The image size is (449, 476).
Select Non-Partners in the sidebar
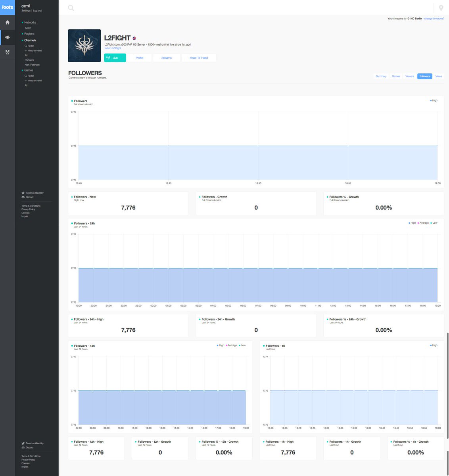pyautogui.click(x=32, y=65)
